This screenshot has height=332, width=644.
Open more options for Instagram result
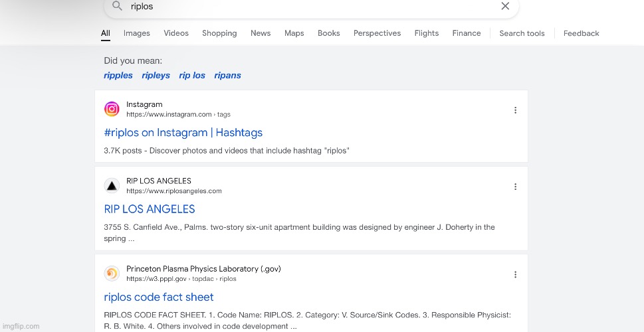point(515,110)
